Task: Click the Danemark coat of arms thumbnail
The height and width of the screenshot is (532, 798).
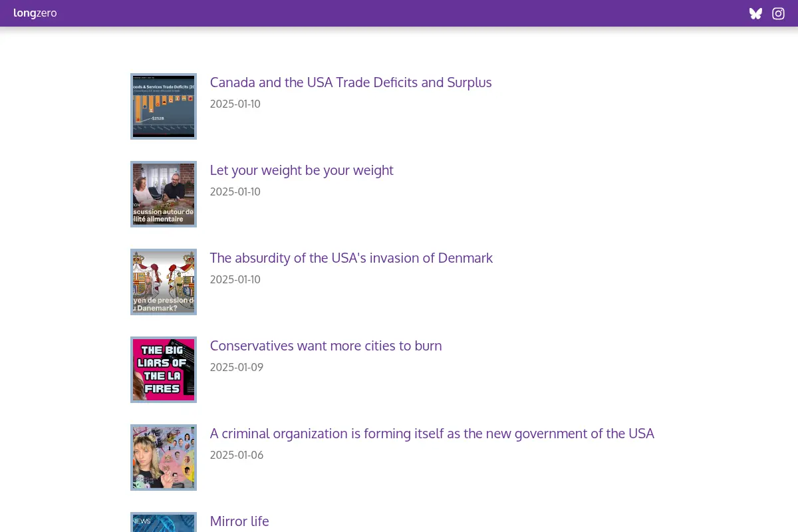Action: 164,282
